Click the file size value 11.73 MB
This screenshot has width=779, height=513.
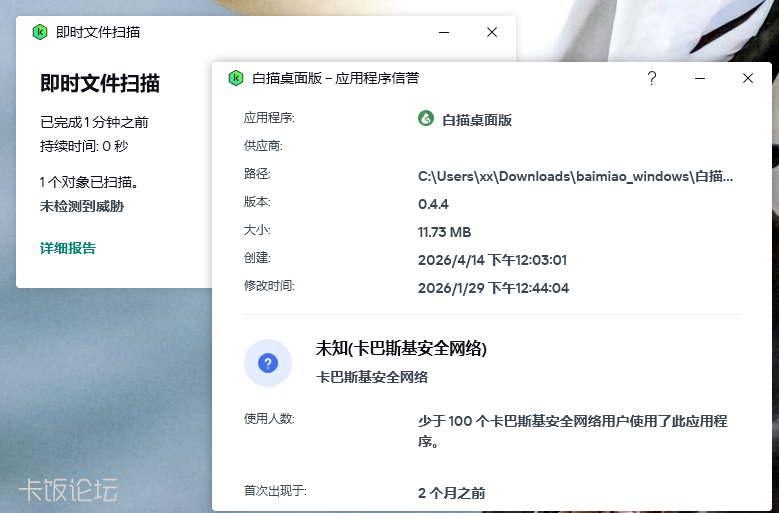[444, 232]
